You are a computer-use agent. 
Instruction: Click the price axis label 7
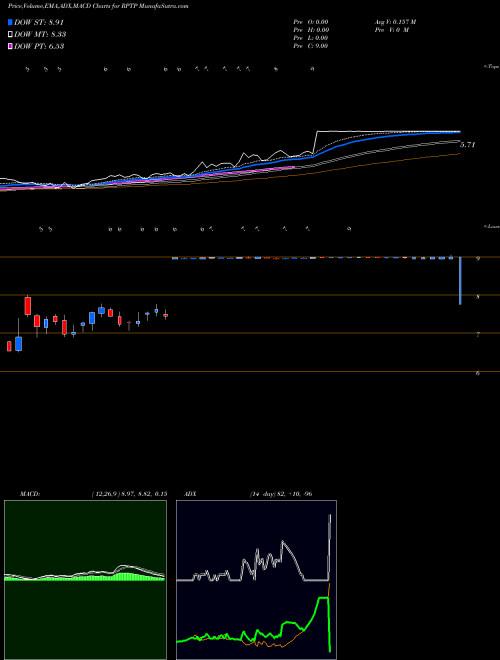click(478, 335)
